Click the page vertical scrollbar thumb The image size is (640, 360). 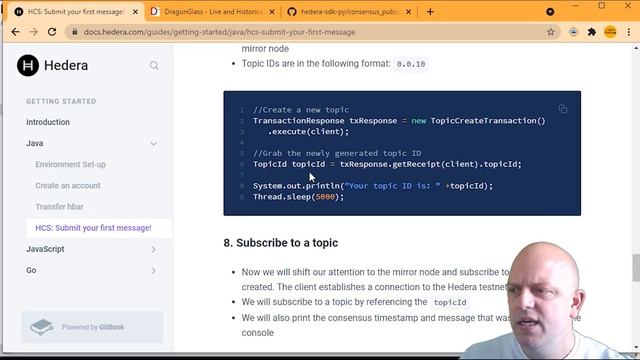pos(636,268)
